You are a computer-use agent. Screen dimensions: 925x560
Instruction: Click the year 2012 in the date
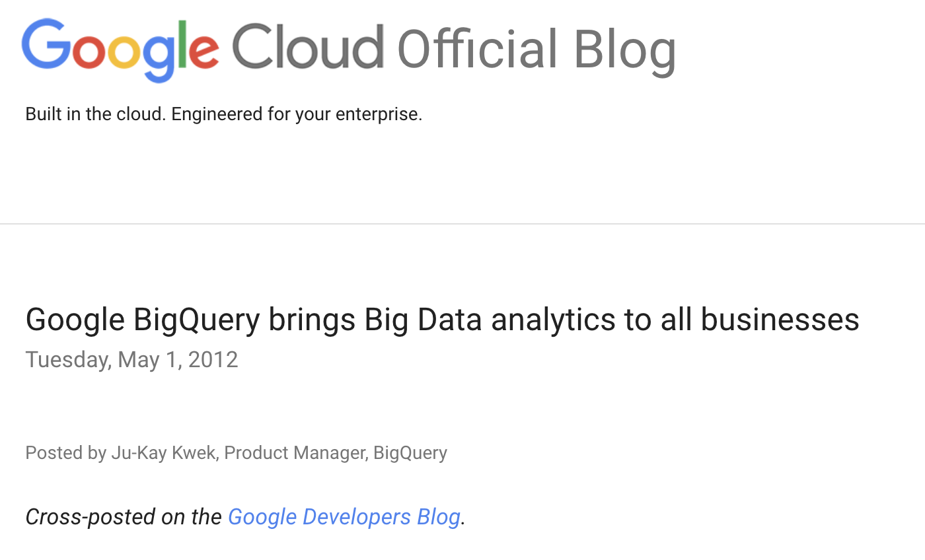tap(213, 359)
